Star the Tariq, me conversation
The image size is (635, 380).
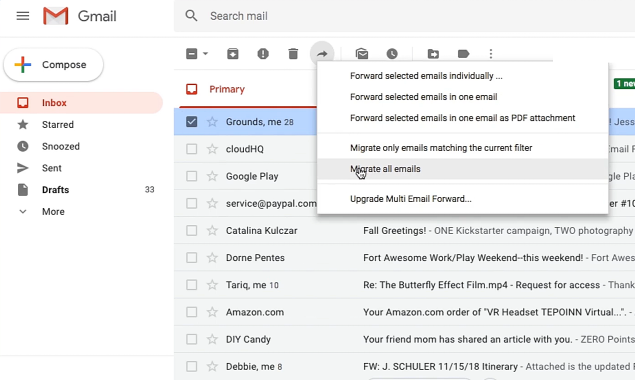[212, 285]
